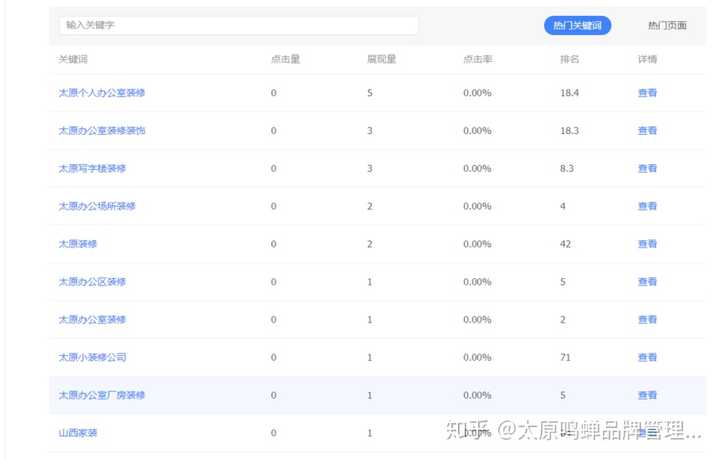The width and height of the screenshot is (720, 459).
Task: Open keyword link 太原办公区装修
Action: [x=92, y=282]
